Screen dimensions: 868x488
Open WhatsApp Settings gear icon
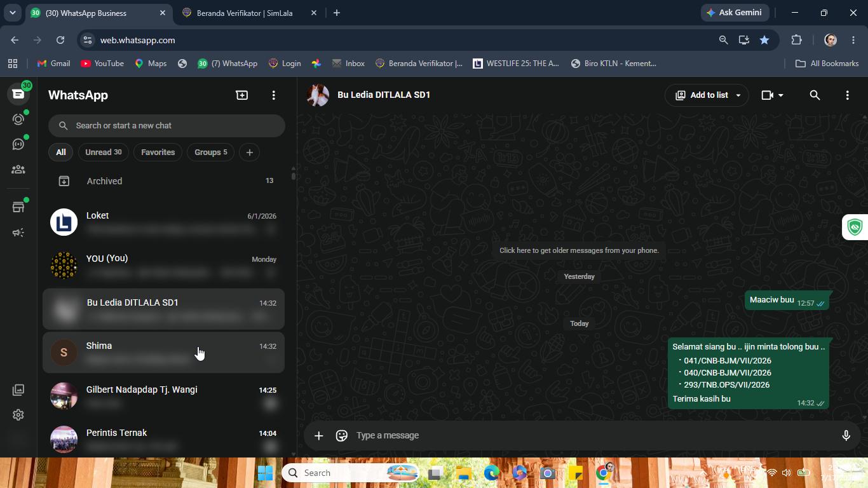pos(18,415)
